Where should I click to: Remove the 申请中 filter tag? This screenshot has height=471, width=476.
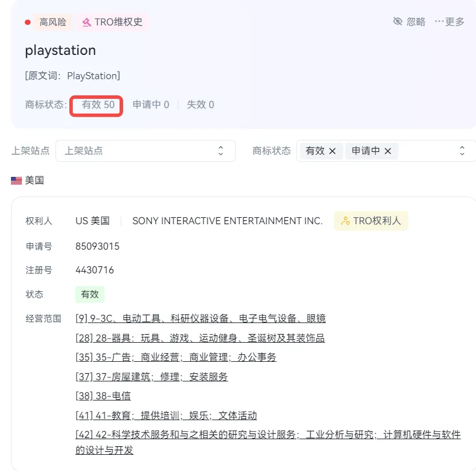pos(388,151)
